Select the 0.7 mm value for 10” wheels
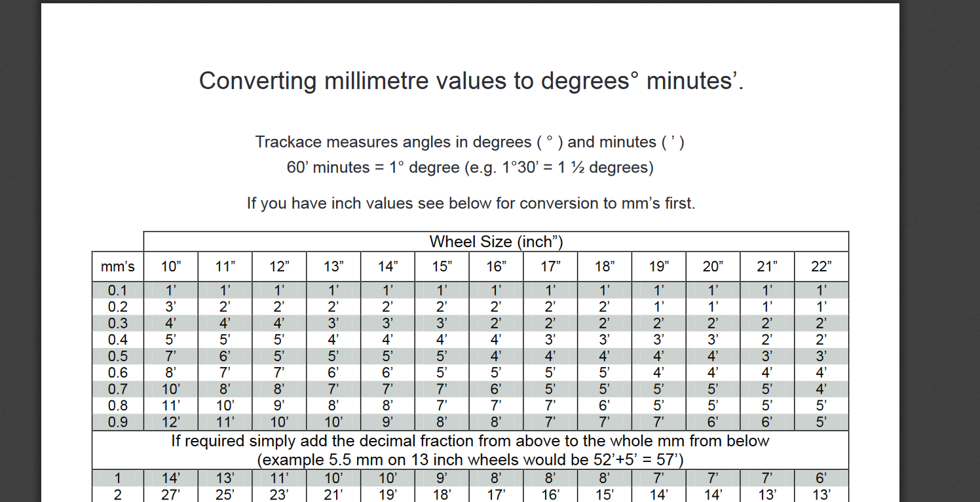Screen dimensions: 980x502 170,389
